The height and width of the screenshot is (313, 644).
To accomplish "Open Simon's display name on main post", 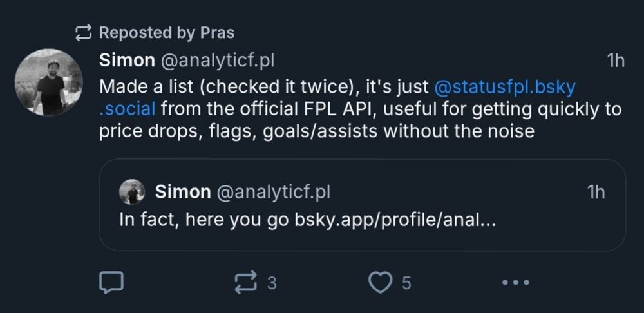I will [x=127, y=61].
